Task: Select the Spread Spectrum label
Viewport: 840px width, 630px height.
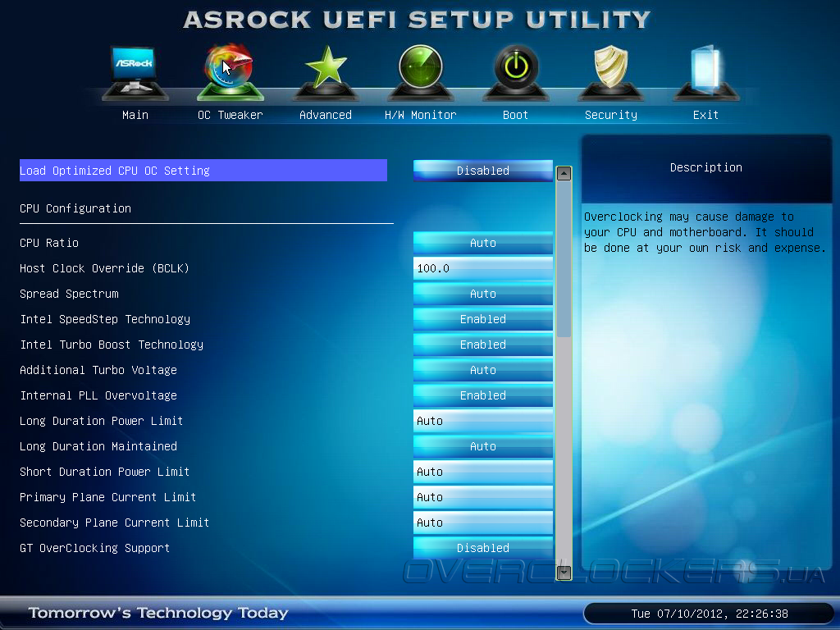Action: (x=69, y=294)
